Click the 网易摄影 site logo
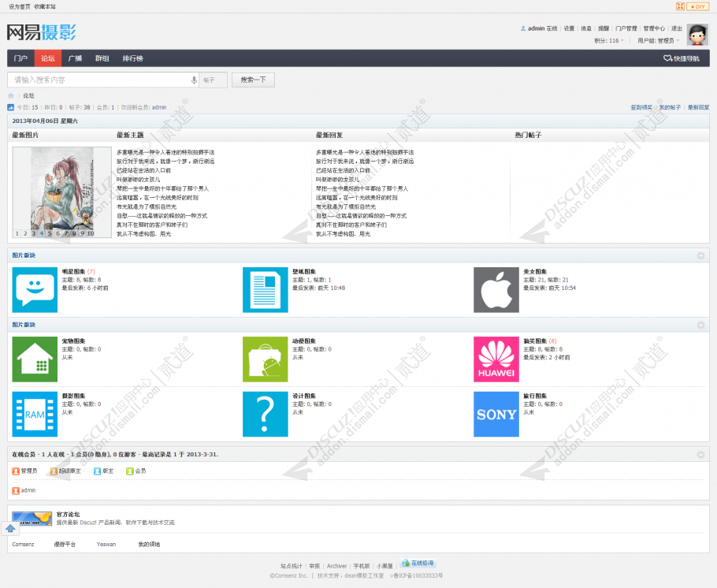Image resolution: width=717 pixels, height=588 pixels. 42,32
